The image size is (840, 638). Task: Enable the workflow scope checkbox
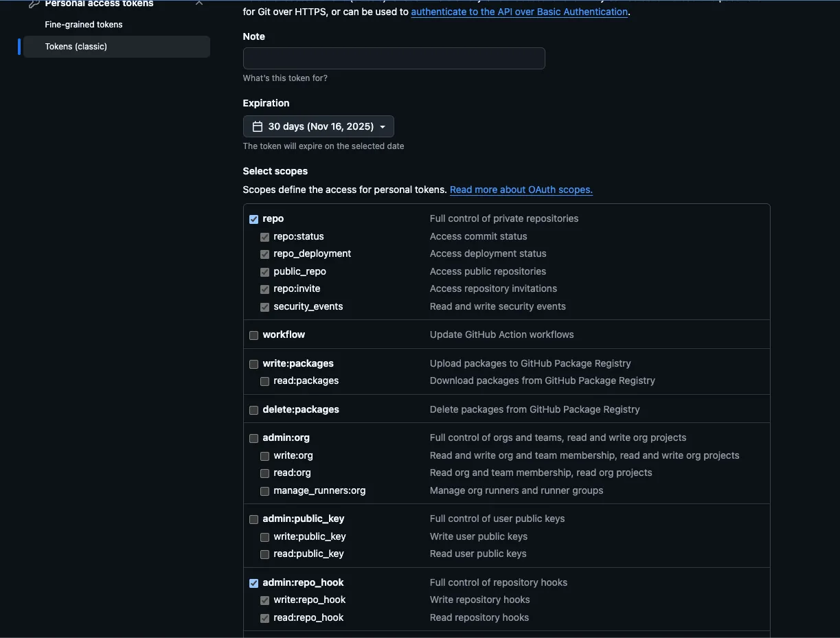(x=253, y=335)
